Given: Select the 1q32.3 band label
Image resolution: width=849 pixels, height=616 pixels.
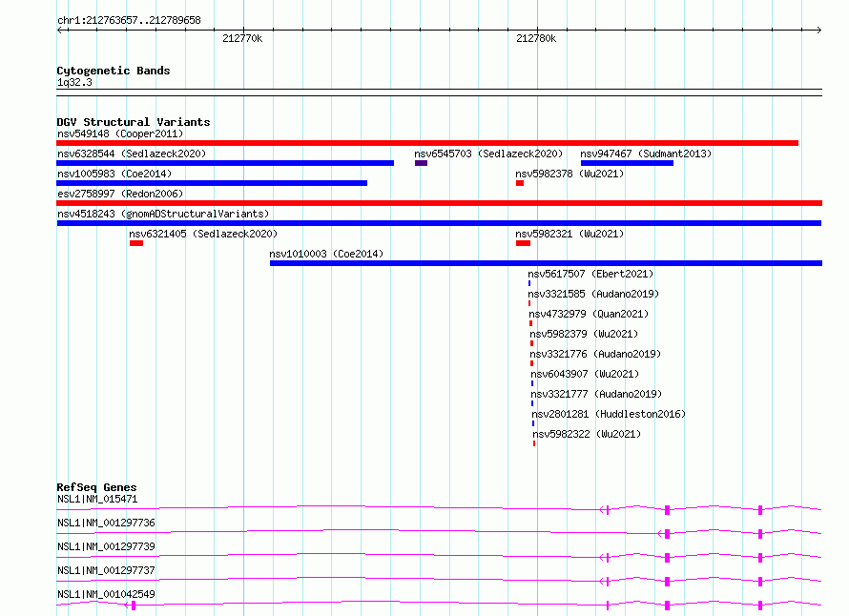Looking at the screenshot, I should [74, 82].
